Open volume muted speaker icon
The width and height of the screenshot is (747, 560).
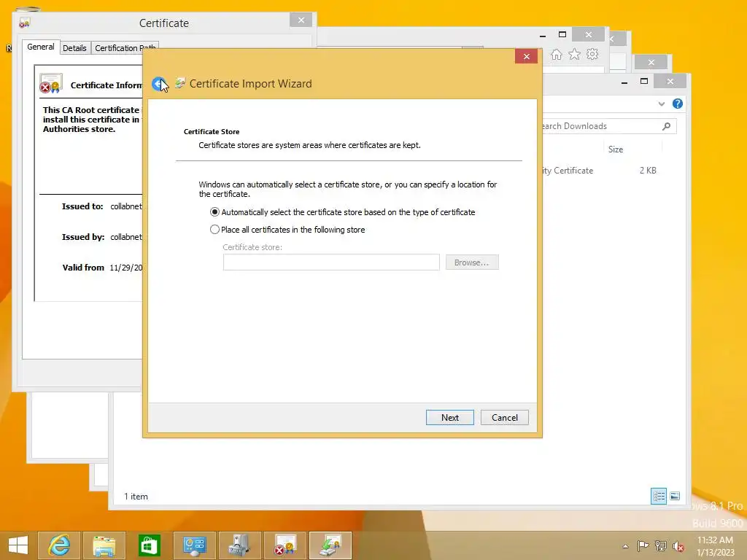[678, 546]
